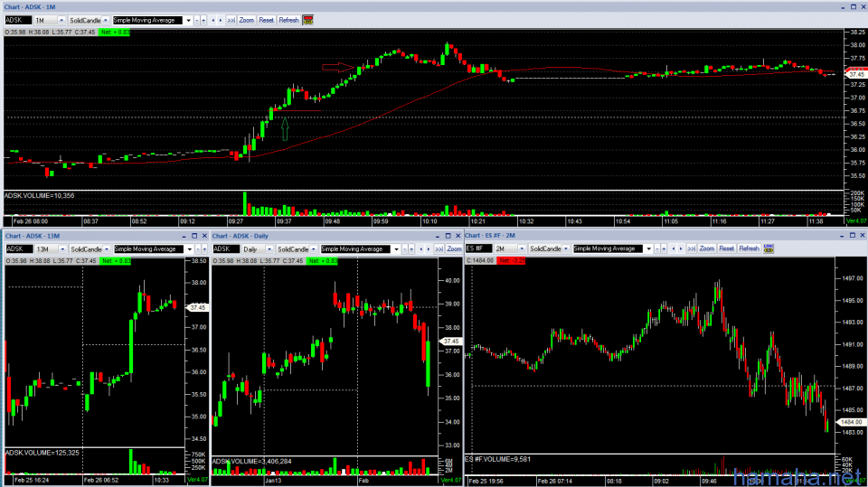This screenshot has width=868, height=487.
Task: Expand Simple Moving Average list in ADSK Daily chart
Action: [x=396, y=249]
